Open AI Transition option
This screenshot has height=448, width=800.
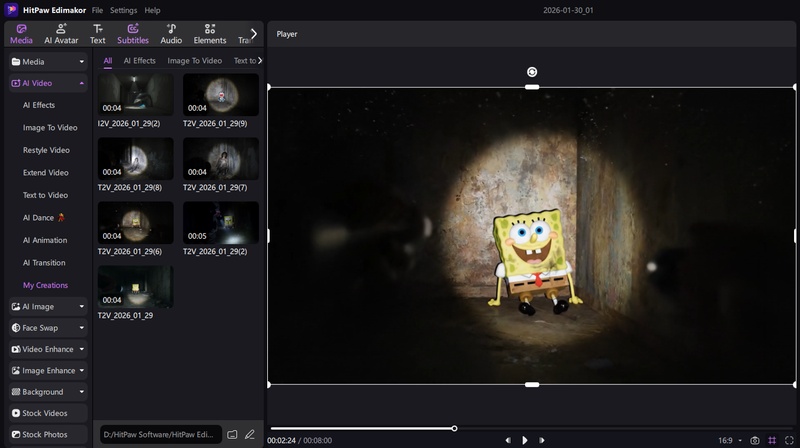pyautogui.click(x=44, y=263)
